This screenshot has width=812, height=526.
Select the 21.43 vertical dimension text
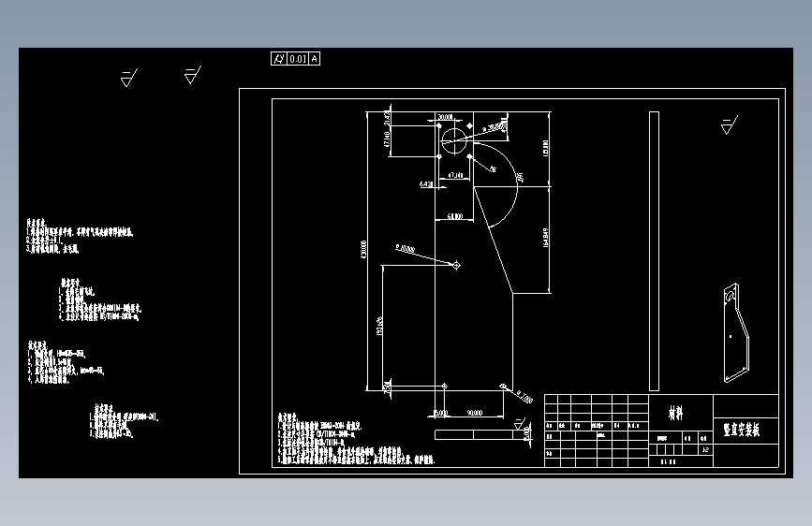pos(387,119)
